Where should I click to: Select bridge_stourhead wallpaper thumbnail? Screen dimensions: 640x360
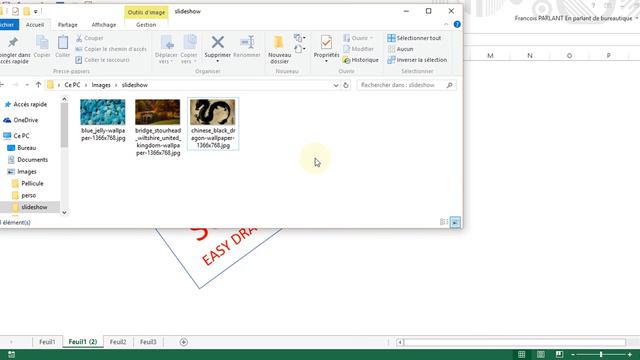coord(158,112)
